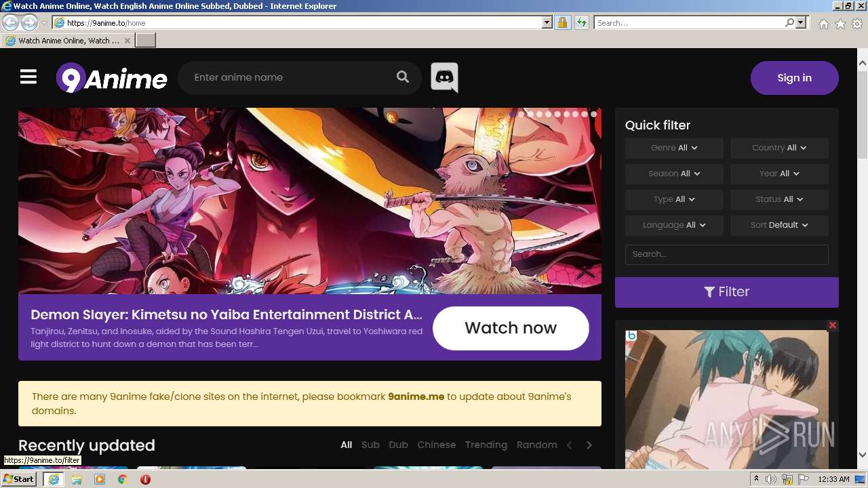Expand the Type filter dropdown
This screenshot has height=488, width=868.
click(674, 199)
